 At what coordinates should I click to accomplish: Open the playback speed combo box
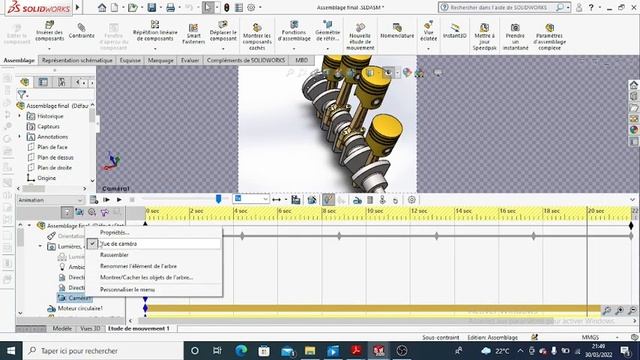(x=251, y=199)
